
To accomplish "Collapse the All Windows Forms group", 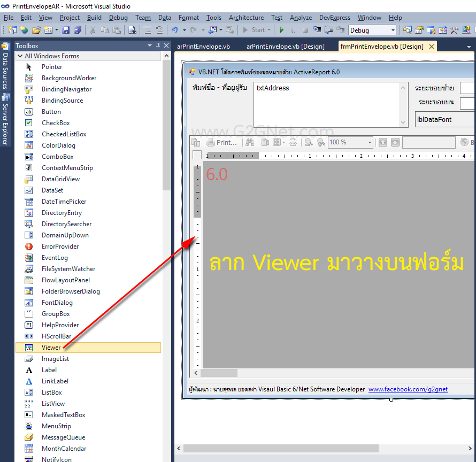I will tap(20, 56).
